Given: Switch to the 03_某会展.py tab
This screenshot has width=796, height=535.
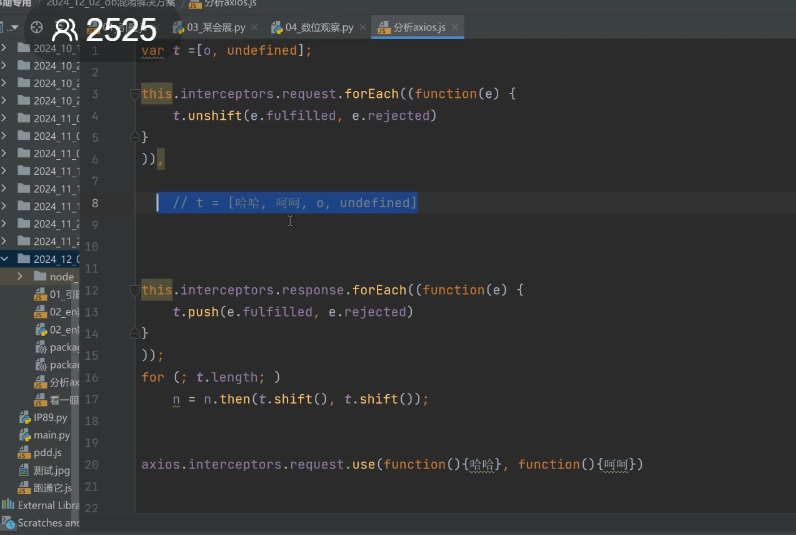Looking at the screenshot, I should tap(216, 27).
